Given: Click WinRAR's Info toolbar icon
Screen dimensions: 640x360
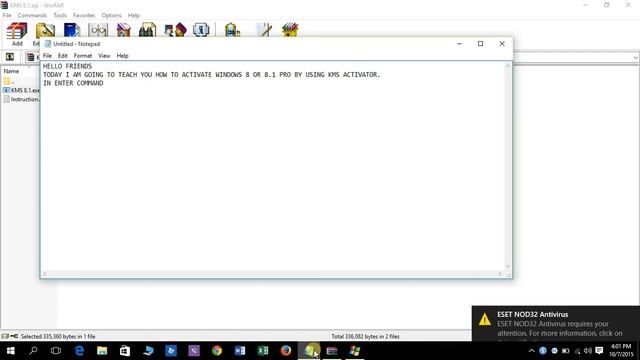Looking at the screenshot, I should 201,30.
